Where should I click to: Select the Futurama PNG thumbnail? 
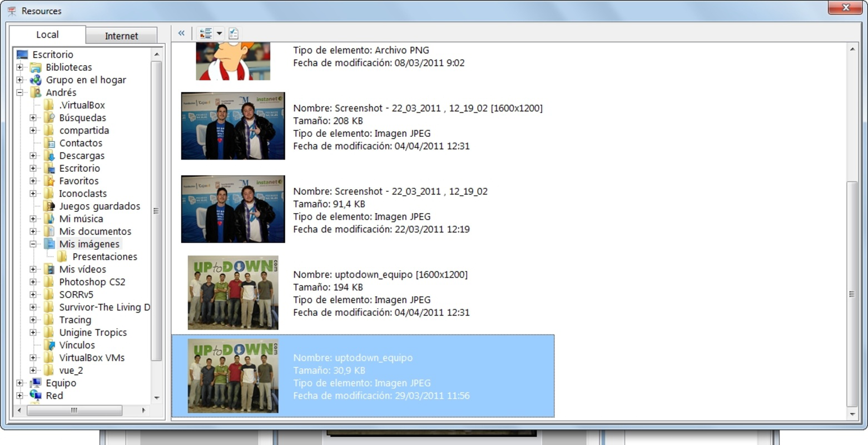point(233,61)
